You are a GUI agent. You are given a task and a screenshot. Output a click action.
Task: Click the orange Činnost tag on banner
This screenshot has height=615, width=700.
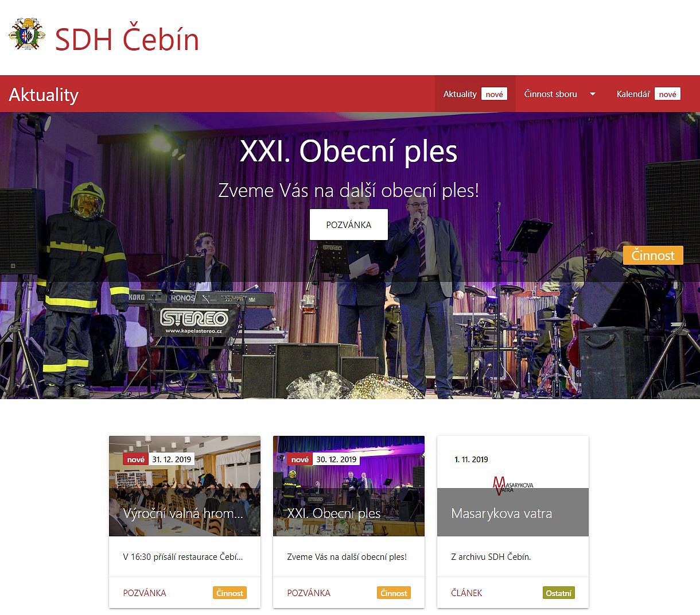653,255
